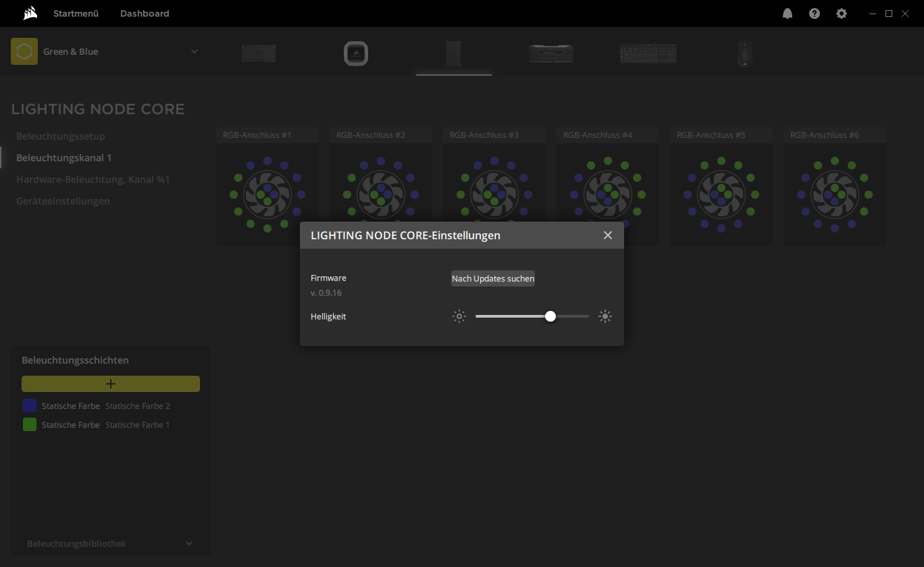Minimize the iCUE window
The image size is (924, 567).
coord(873,14)
